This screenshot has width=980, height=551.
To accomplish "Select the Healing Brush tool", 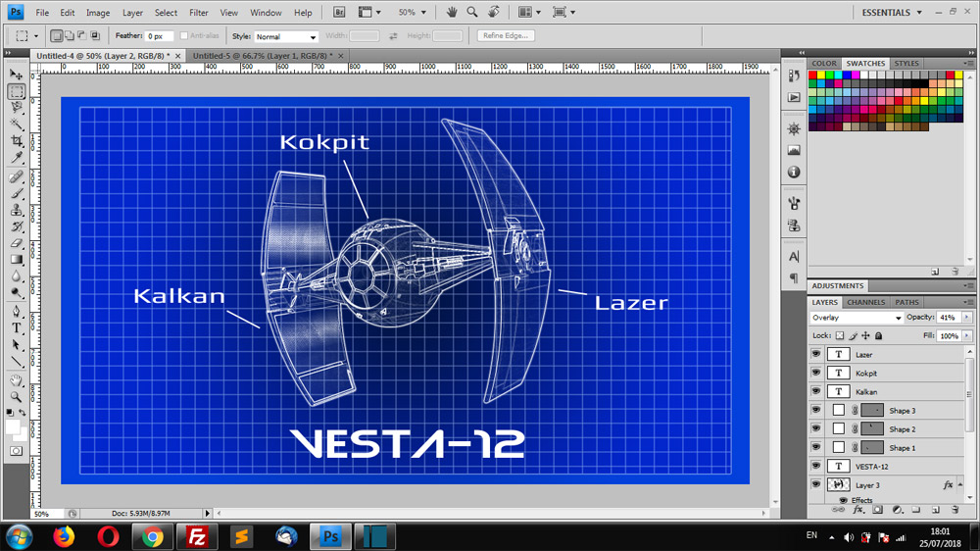I will (x=17, y=177).
